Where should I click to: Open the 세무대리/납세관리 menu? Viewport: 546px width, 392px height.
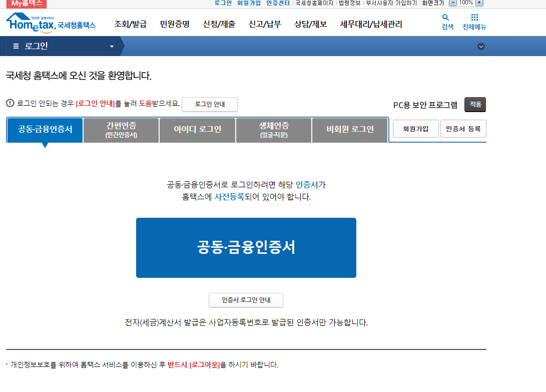[371, 24]
